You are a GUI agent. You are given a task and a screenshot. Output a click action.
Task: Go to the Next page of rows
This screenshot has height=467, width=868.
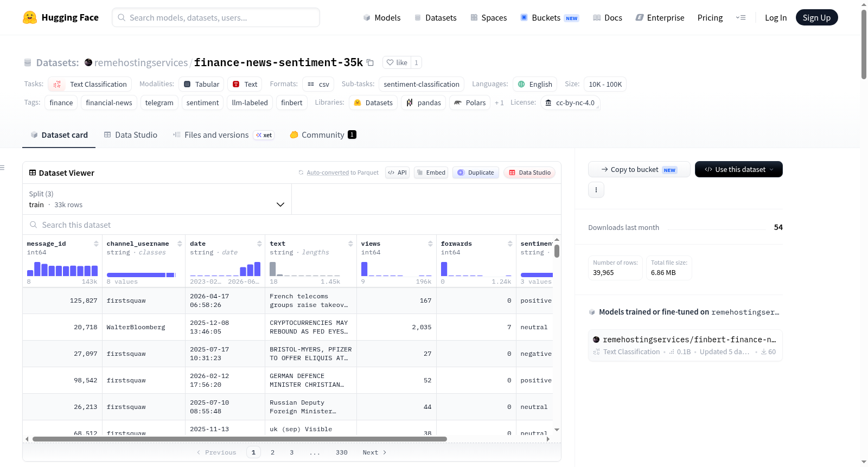pyautogui.click(x=374, y=452)
